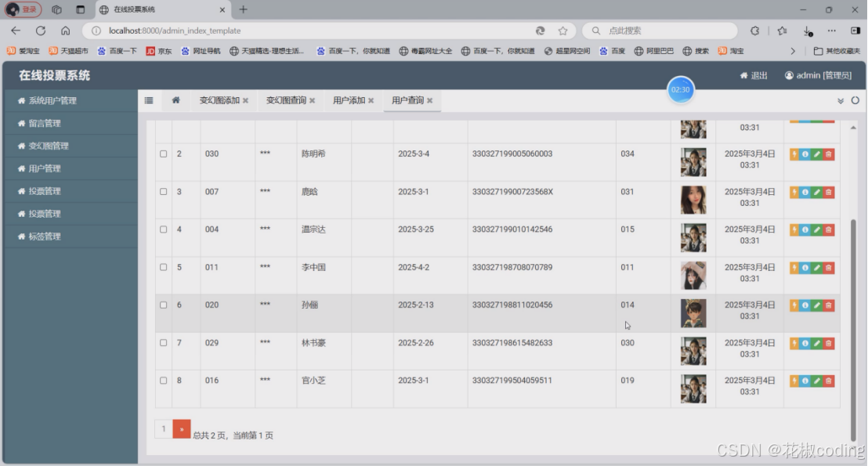Viewport: 868px width, 466px height.
Task: Open avatar thumbnail of user 孙俪
Action: coord(693,313)
